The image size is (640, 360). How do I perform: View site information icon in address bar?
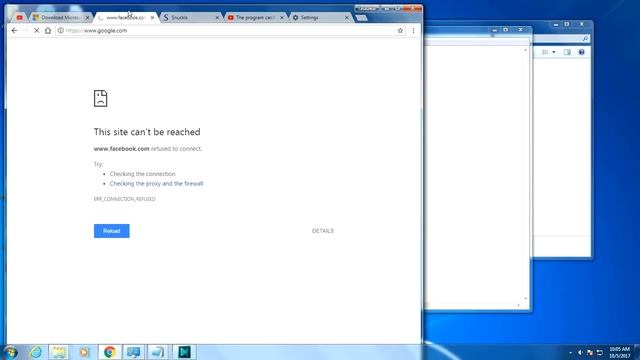60,31
